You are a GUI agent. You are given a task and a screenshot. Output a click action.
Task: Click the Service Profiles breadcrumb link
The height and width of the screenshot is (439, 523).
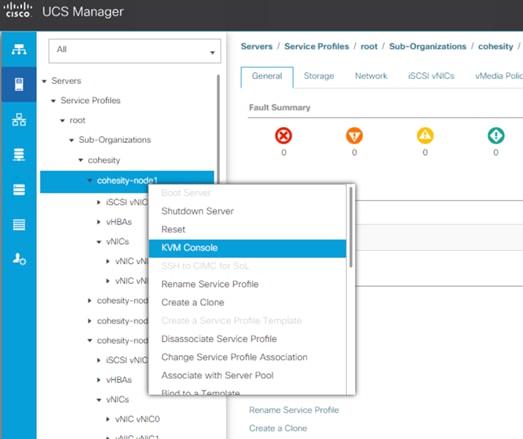click(317, 46)
